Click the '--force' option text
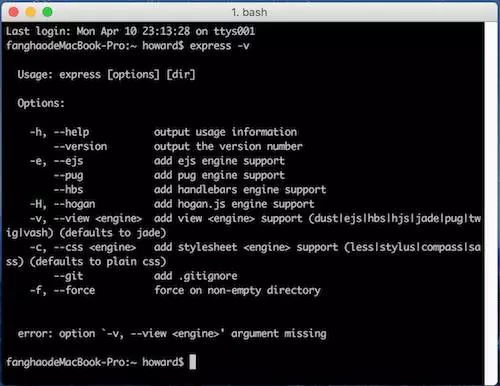This screenshot has height=386, width=500. pos(74,290)
